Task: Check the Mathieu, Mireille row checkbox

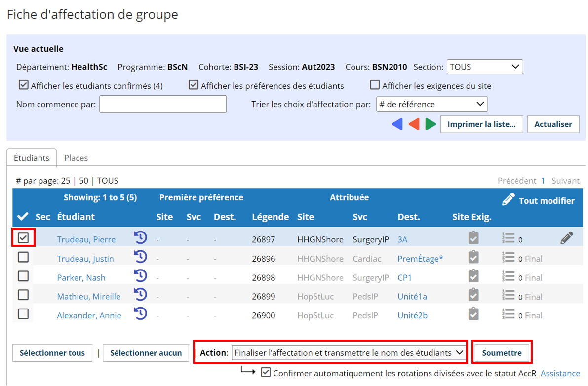Action: (23, 295)
